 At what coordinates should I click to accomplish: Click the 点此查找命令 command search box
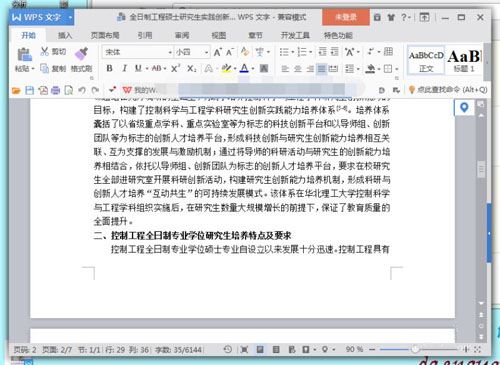(x=448, y=90)
